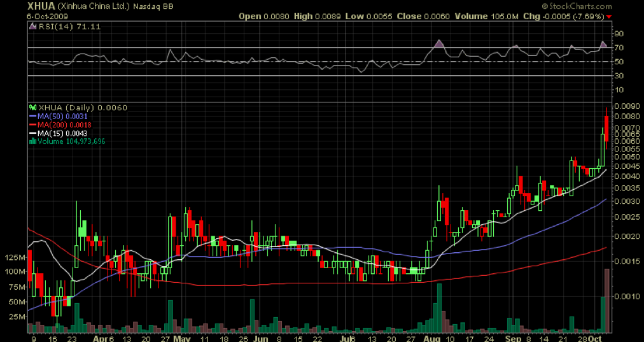Click the red MA(200) line swatch

coord(33,125)
